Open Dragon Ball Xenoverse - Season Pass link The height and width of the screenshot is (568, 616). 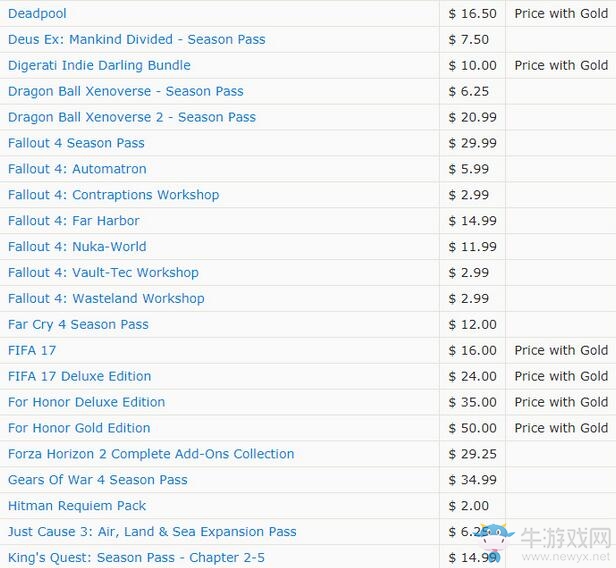(x=126, y=92)
